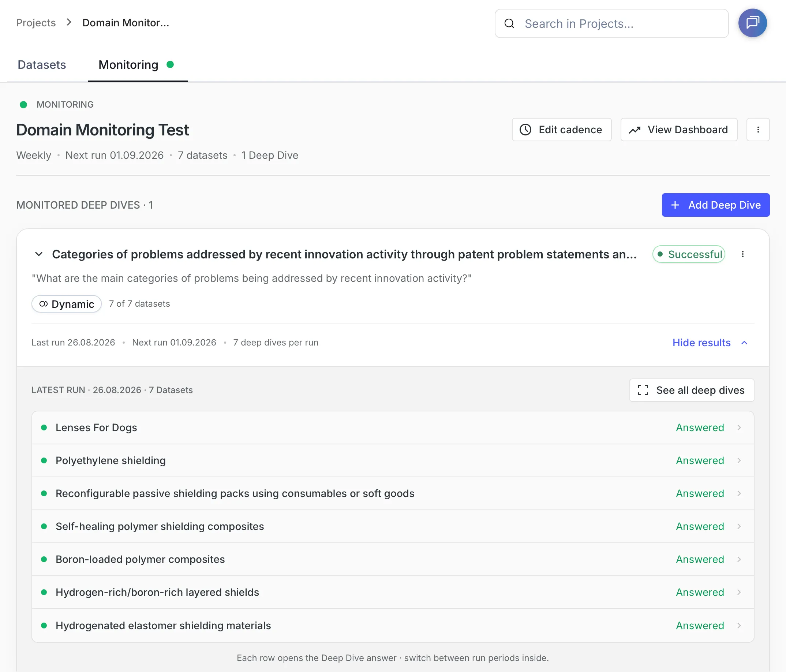The width and height of the screenshot is (786, 672).
Task: Open the Lenses For Dogs row arrow
Action: tap(739, 428)
